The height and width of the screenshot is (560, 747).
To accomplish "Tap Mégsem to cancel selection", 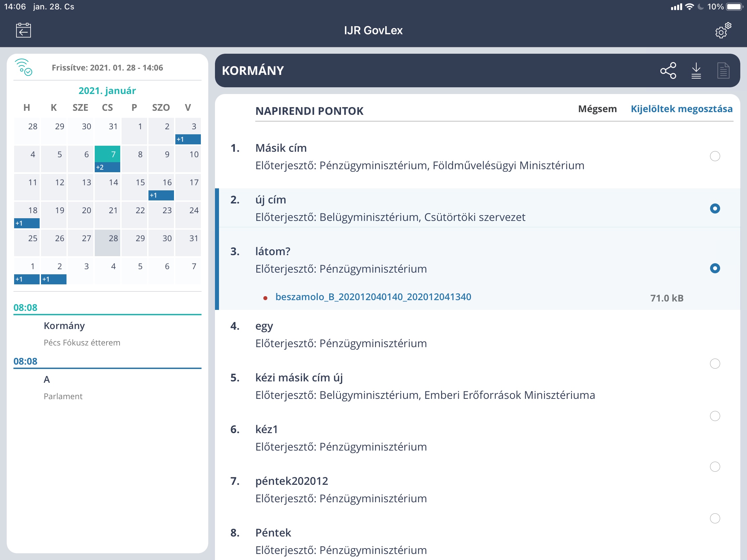I will 597,109.
